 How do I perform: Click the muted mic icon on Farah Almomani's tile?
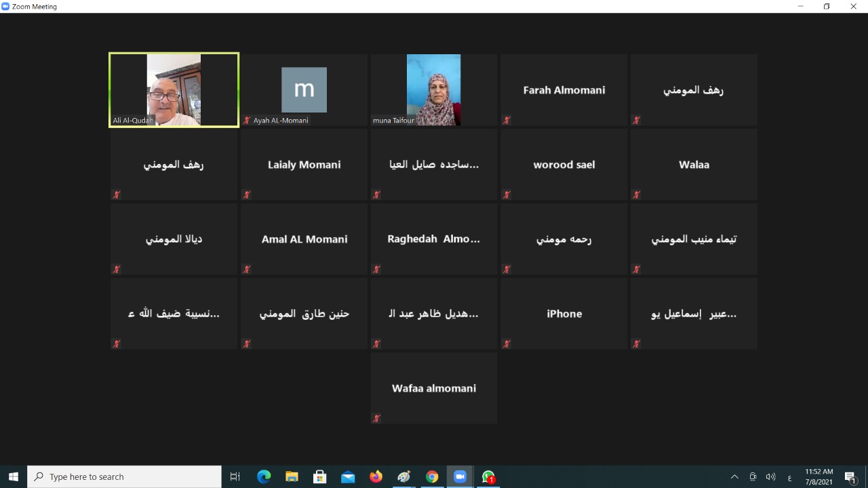(x=507, y=121)
